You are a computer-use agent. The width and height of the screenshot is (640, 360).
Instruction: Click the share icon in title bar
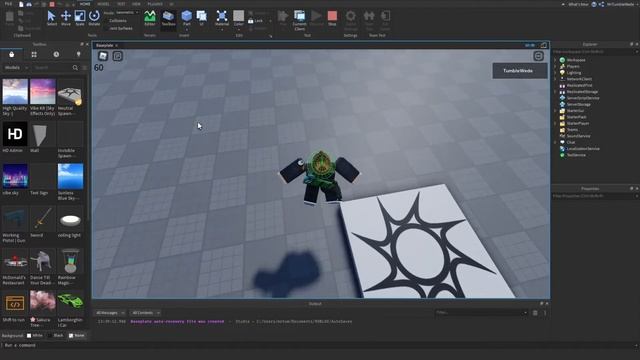point(601,4)
